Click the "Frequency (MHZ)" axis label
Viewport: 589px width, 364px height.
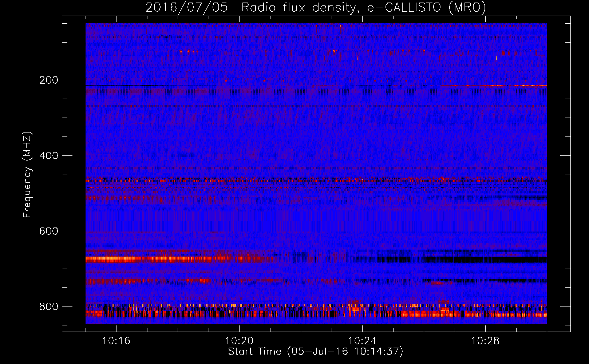[x=27, y=174]
